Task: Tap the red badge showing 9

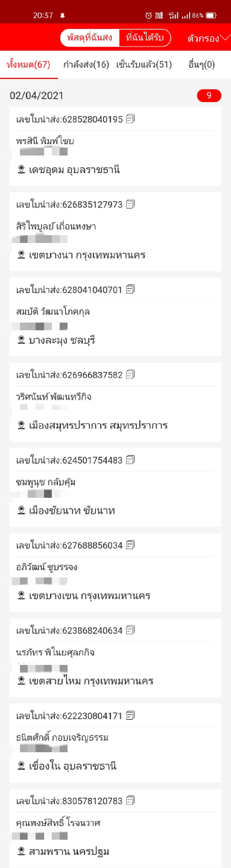Action: [x=209, y=95]
